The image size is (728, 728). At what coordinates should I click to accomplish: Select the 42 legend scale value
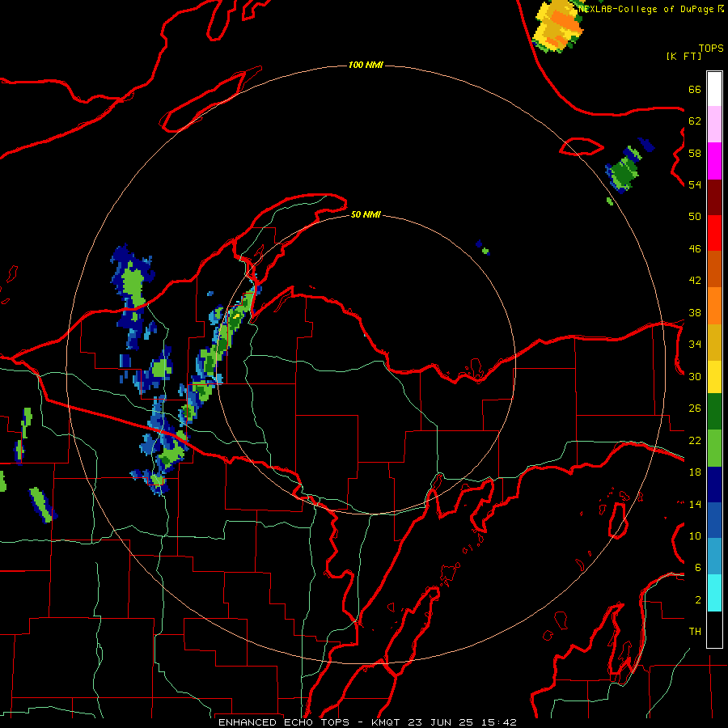695,280
